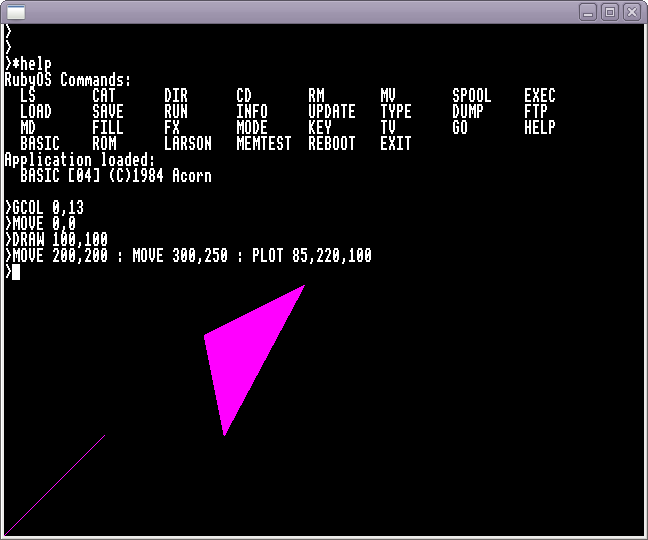Click the blinking white block cursor

[16, 272]
